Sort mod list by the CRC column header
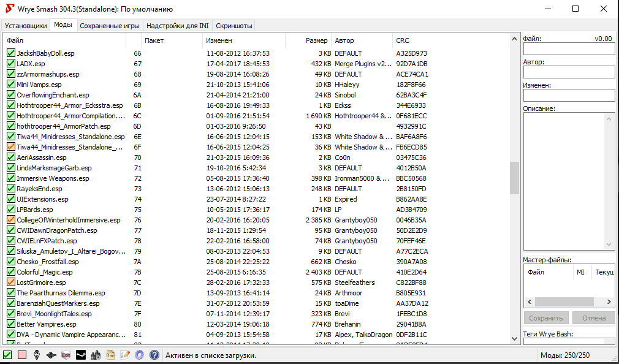This screenshot has width=619, height=364. coord(449,40)
